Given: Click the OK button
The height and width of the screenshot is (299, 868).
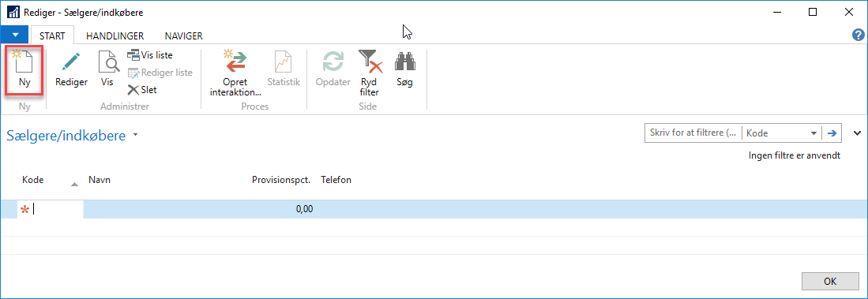Looking at the screenshot, I should 830,282.
